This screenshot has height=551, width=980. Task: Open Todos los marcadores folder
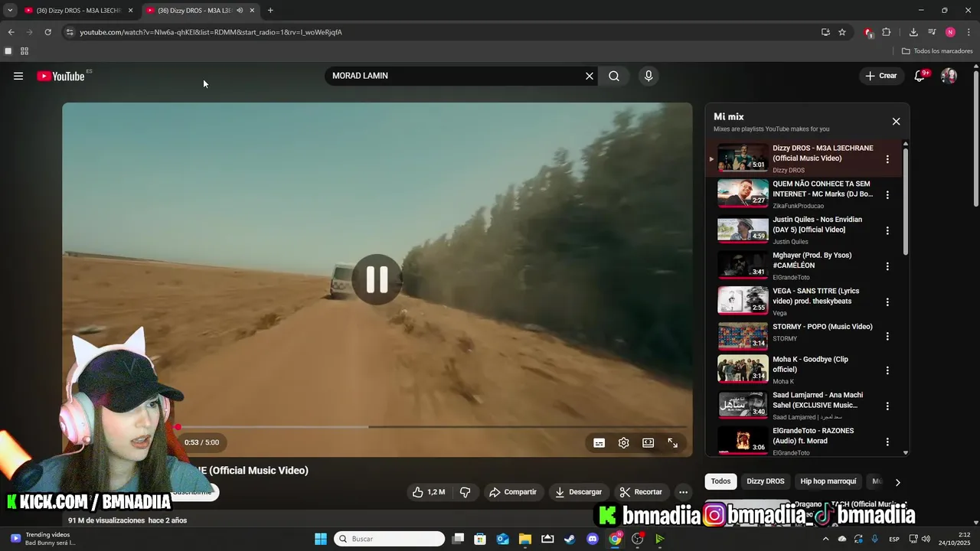(937, 51)
